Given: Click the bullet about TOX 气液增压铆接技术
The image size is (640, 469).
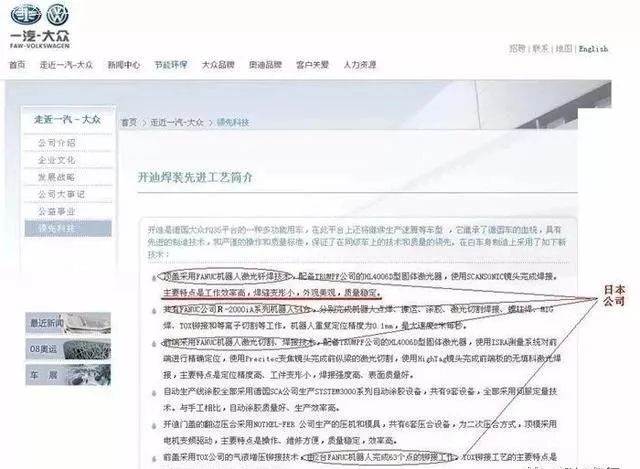Looking at the screenshot, I should point(360,457).
